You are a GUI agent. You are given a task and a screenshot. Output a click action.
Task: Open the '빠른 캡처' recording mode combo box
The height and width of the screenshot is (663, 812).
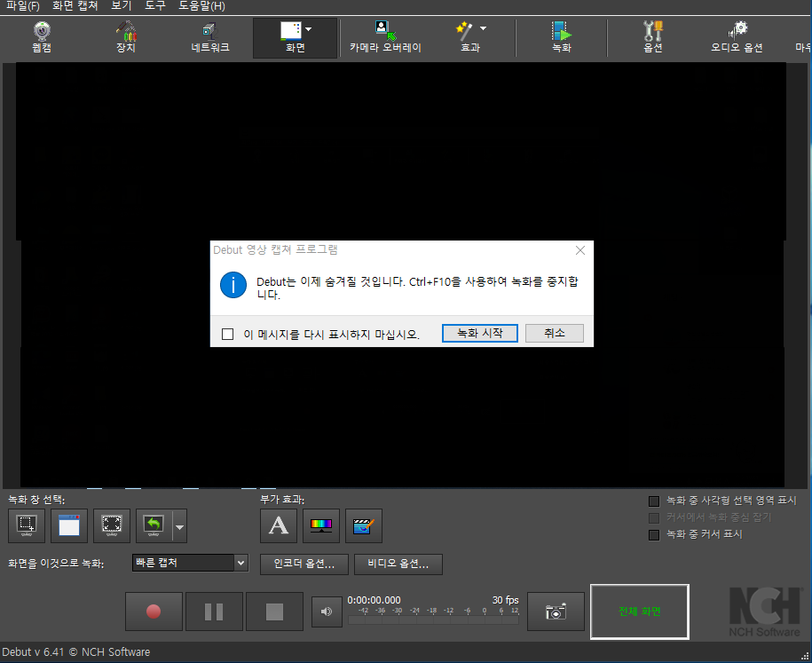190,563
